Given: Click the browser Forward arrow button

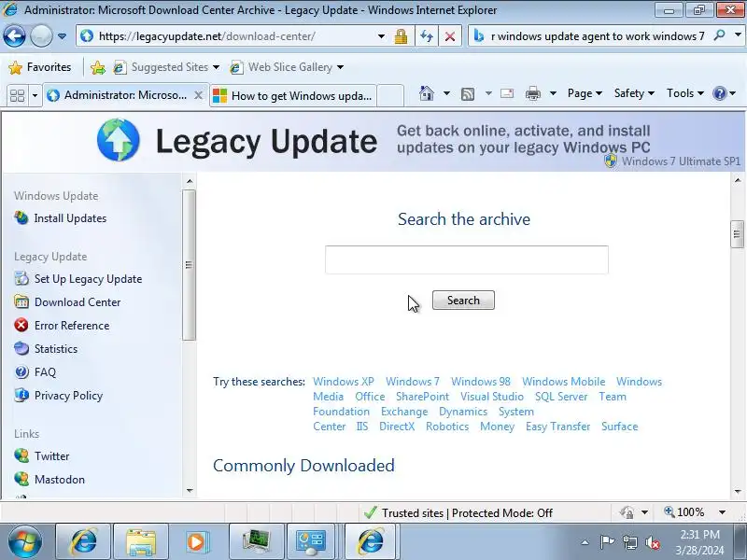Looking at the screenshot, I should coord(41,36).
